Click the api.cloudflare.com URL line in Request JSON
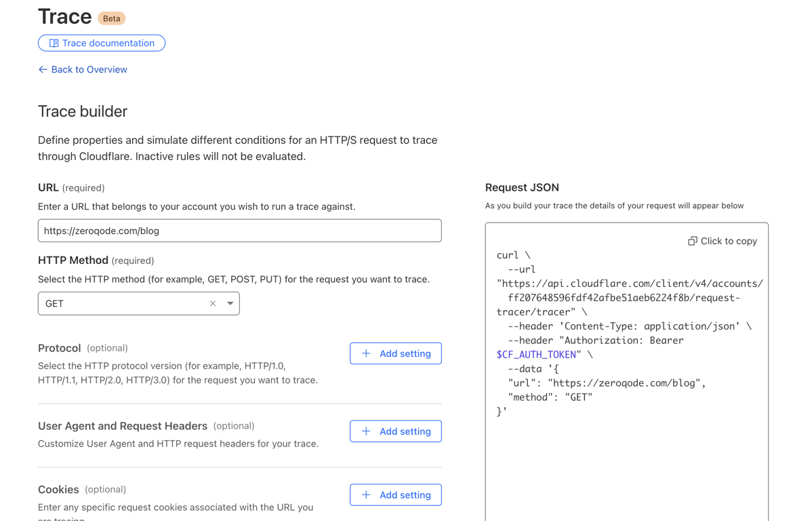 pyautogui.click(x=629, y=284)
